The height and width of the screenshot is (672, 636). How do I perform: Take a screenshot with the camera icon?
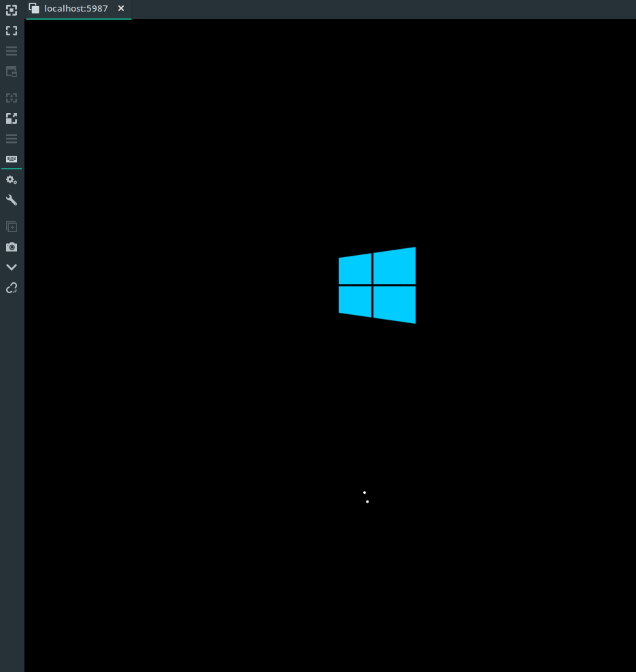click(x=11, y=247)
